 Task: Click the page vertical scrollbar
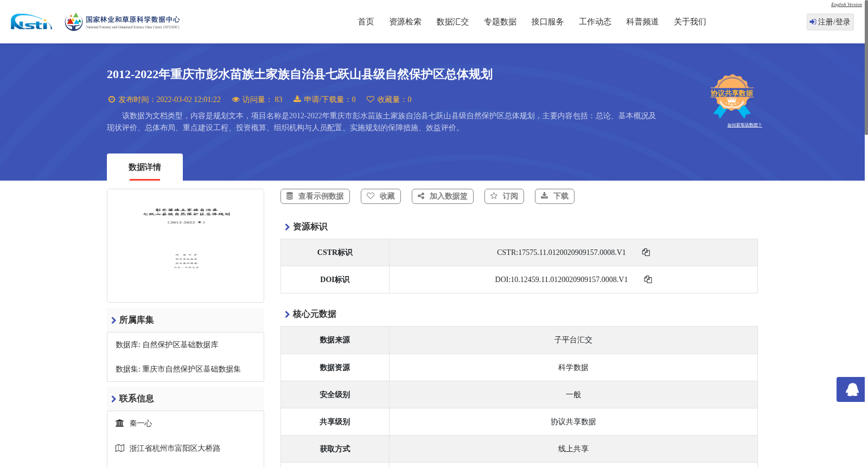pos(866,68)
